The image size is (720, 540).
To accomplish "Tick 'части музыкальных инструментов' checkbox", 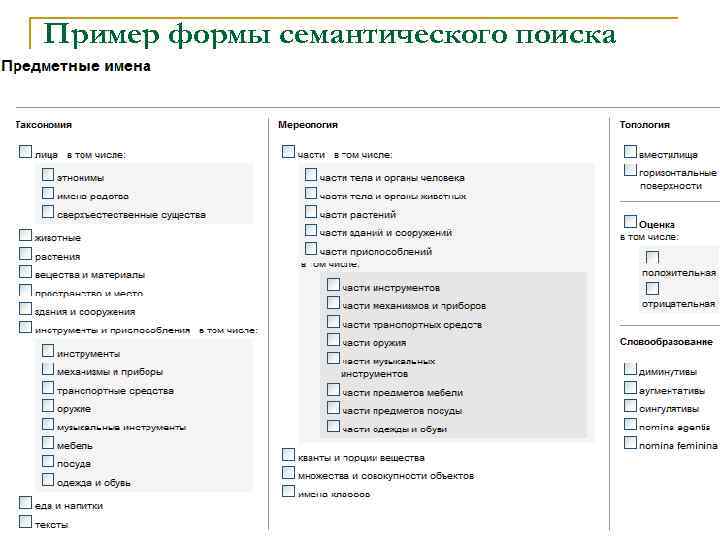I will coord(333,359).
